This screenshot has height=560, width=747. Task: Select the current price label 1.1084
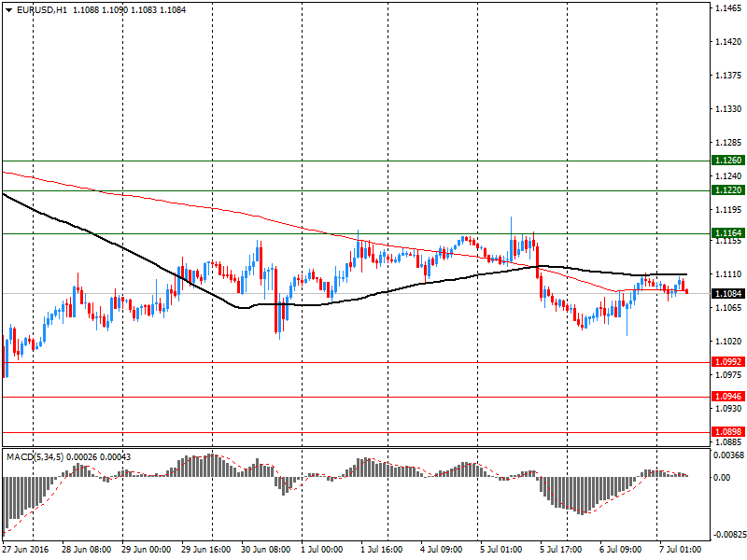pos(728,293)
